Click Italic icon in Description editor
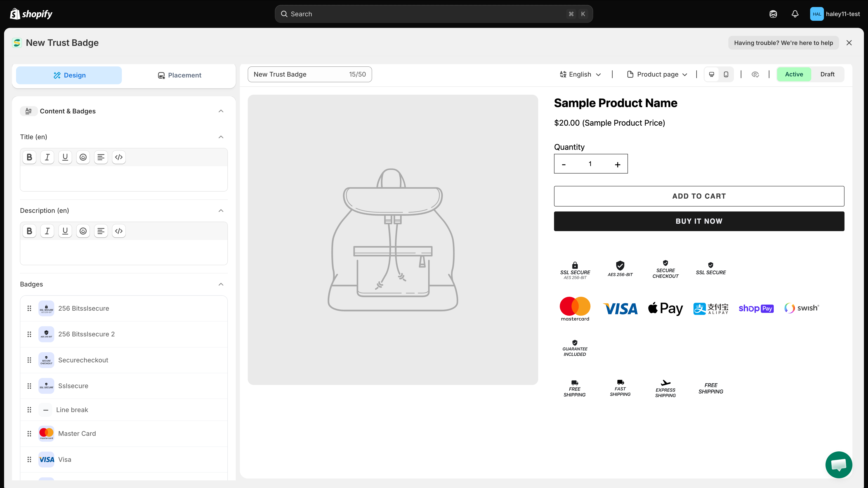The width and height of the screenshot is (868, 488). click(x=47, y=231)
